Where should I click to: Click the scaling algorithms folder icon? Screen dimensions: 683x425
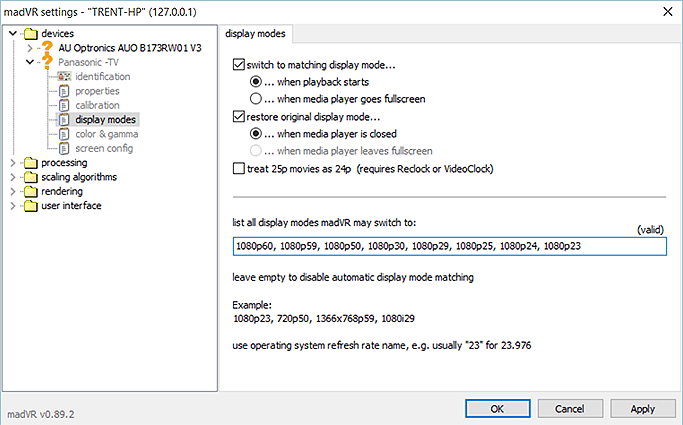click(x=30, y=177)
